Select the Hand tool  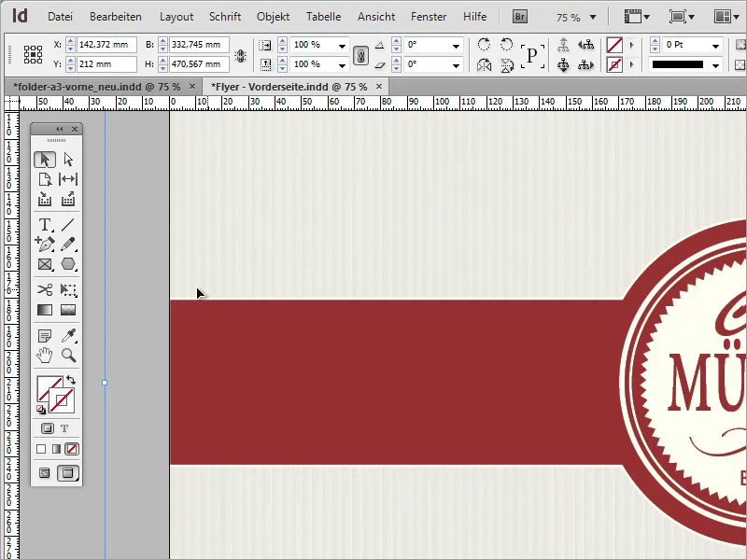tap(45, 356)
